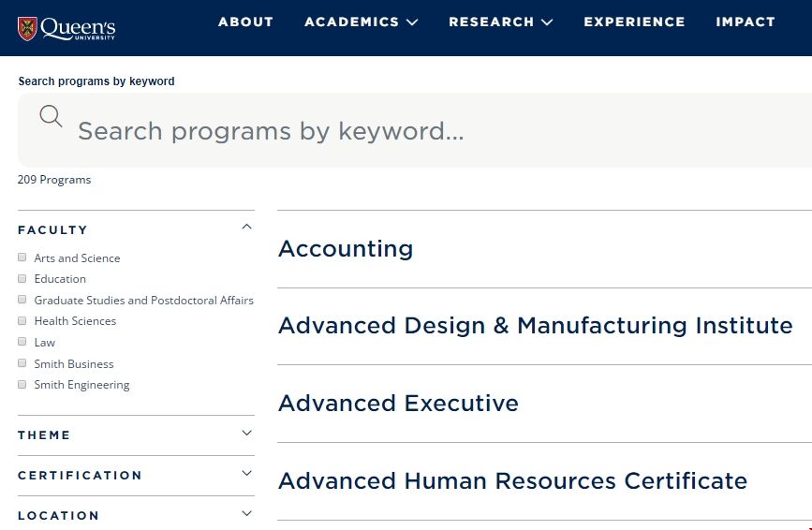Collapse the Faculty filter section

pyautogui.click(x=246, y=228)
